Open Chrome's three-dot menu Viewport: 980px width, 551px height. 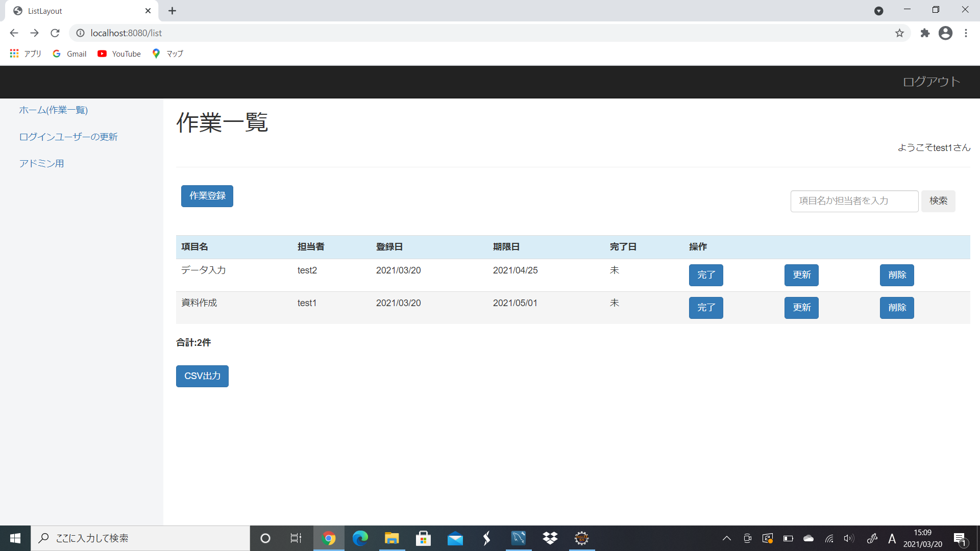(x=966, y=33)
